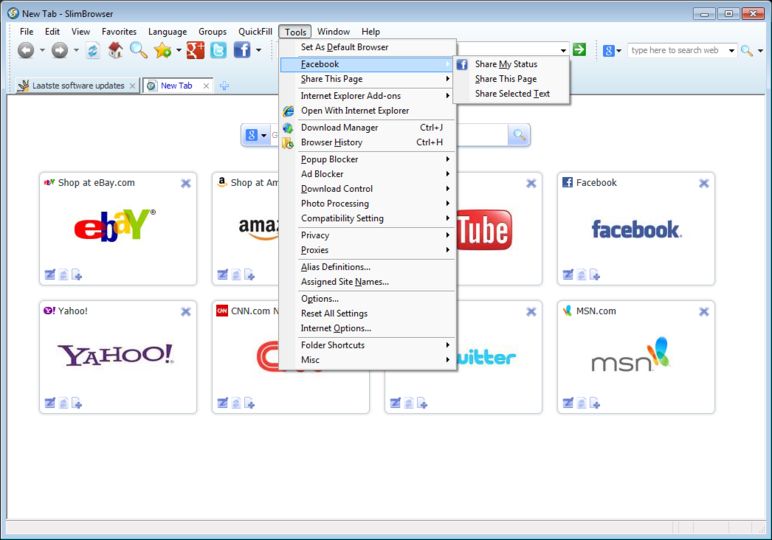Click the edit icon on the eBay tile
The height and width of the screenshot is (540, 772).
click(x=50, y=275)
